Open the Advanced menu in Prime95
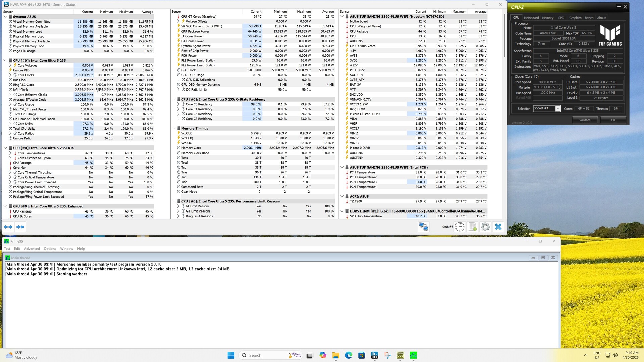Viewport: 644px width, 362px height. pos(32,249)
